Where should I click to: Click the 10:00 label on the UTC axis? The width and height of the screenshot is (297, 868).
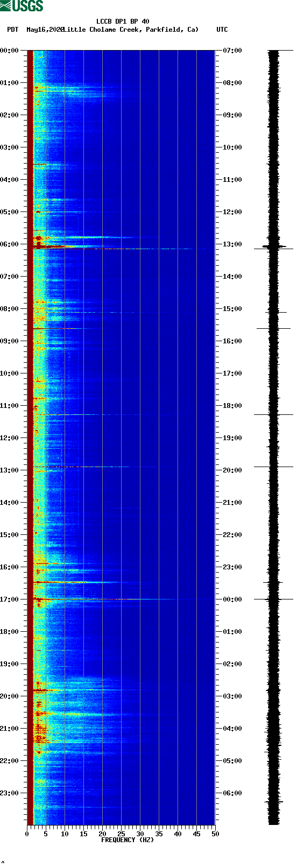click(x=232, y=147)
